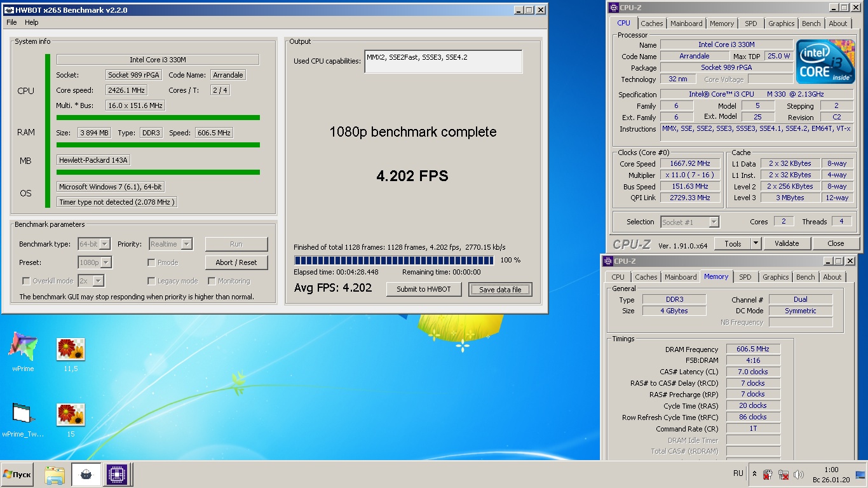Click the Intel Core i3 logo in CPU-Z
Image resolution: width=868 pixels, height=488 pixels.
coord(825,62)
